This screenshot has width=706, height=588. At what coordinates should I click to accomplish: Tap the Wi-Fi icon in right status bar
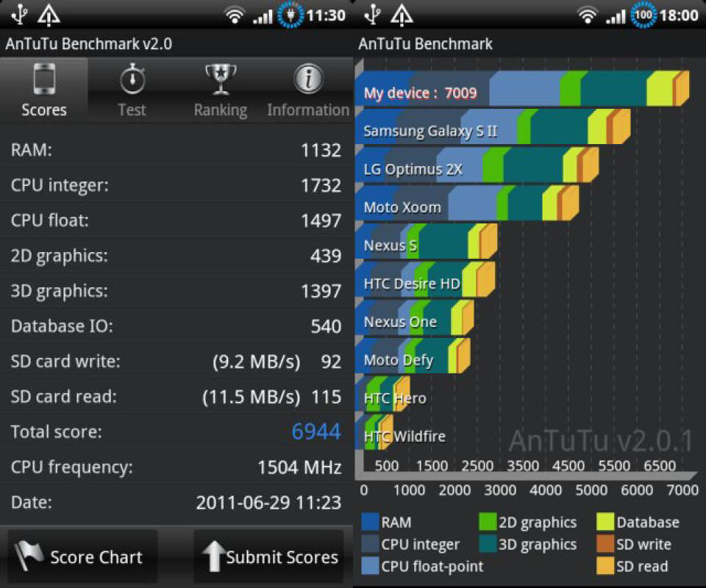click(x=587, y=16)
